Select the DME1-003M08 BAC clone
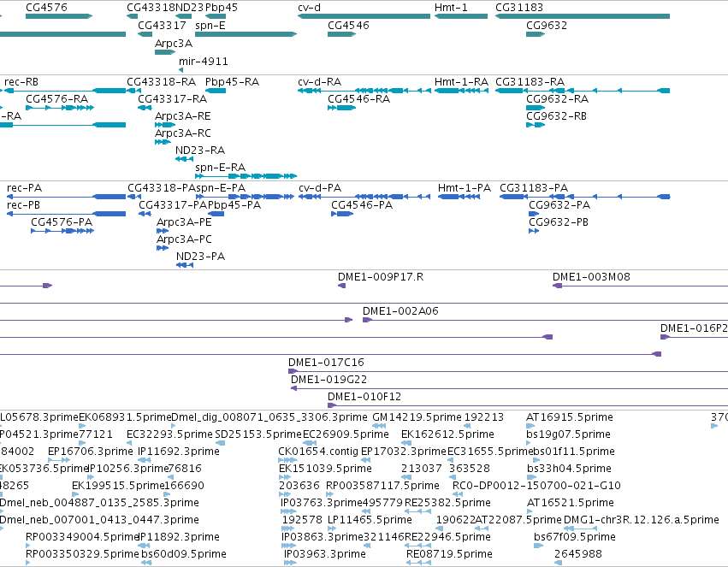This screenshot has height=567, width=728. pyautogui.click(x=640, y=286)
